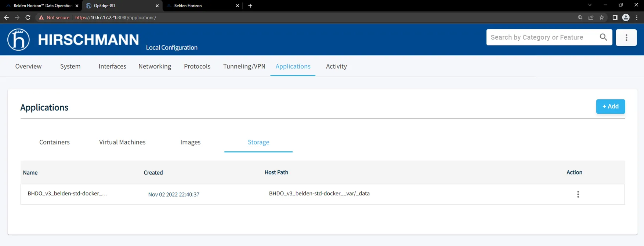The image size is (644, 246).
Task: Close the OpEdge-8D browser tab
Action: point(157,6)
